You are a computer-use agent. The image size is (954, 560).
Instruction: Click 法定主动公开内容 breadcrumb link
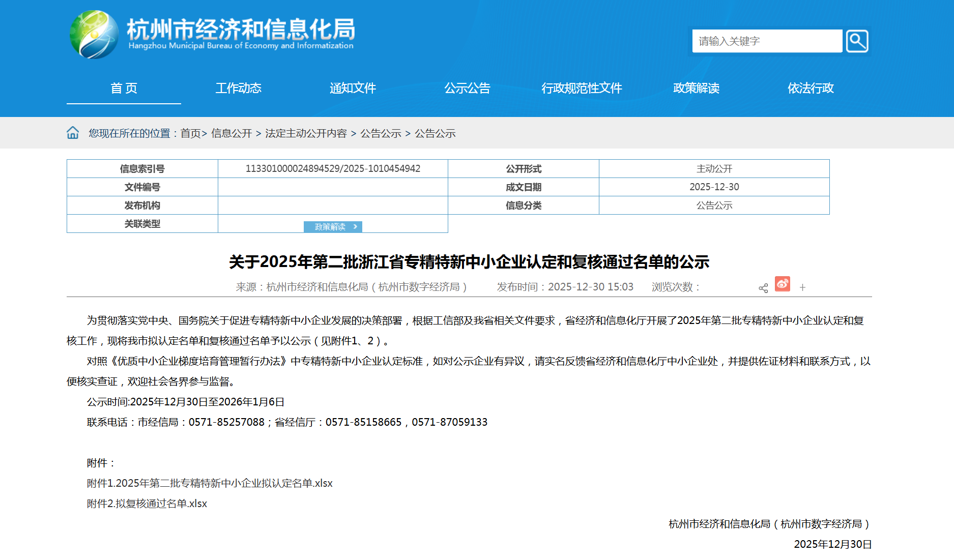[x=306, y=133]
